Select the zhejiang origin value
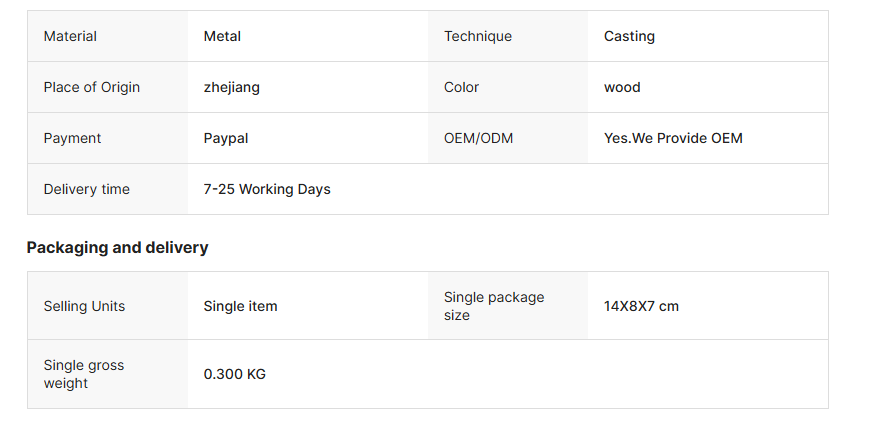Screen dimensions: 882x436 [x=232, y=88]
